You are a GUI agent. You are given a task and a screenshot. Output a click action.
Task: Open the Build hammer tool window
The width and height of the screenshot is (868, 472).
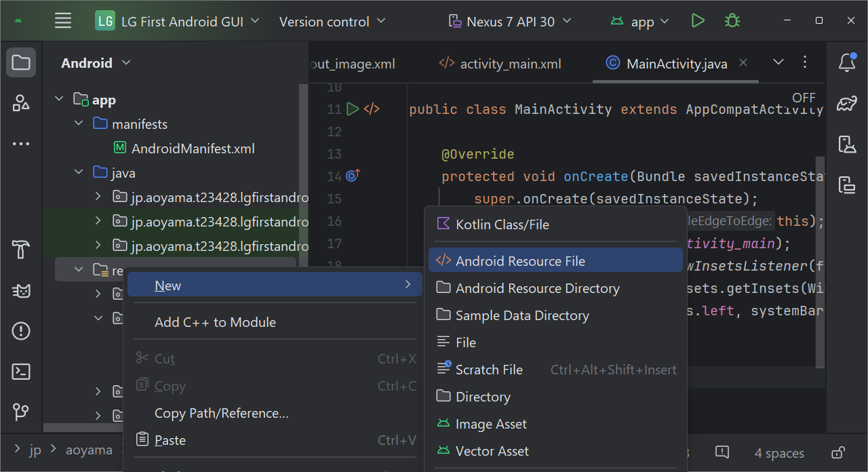pos(21,250)
